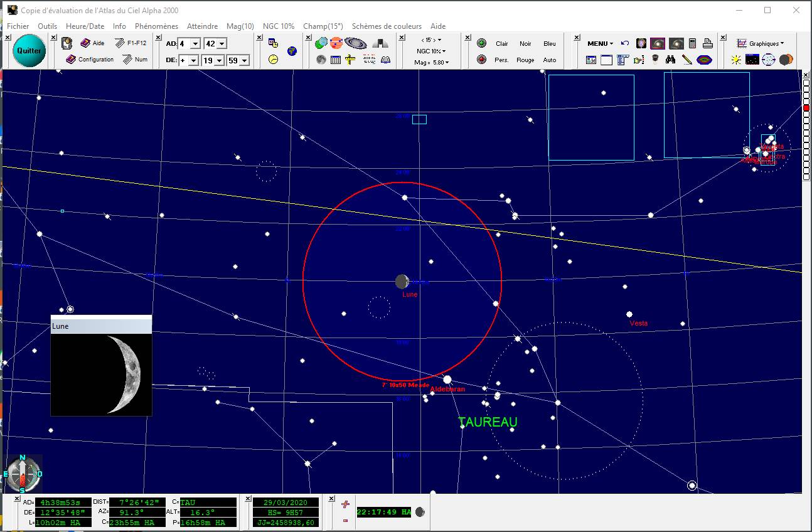This screenshot has height=532, width=812.
Task: Click the Saturn planet icon
Action: point(356,43)
